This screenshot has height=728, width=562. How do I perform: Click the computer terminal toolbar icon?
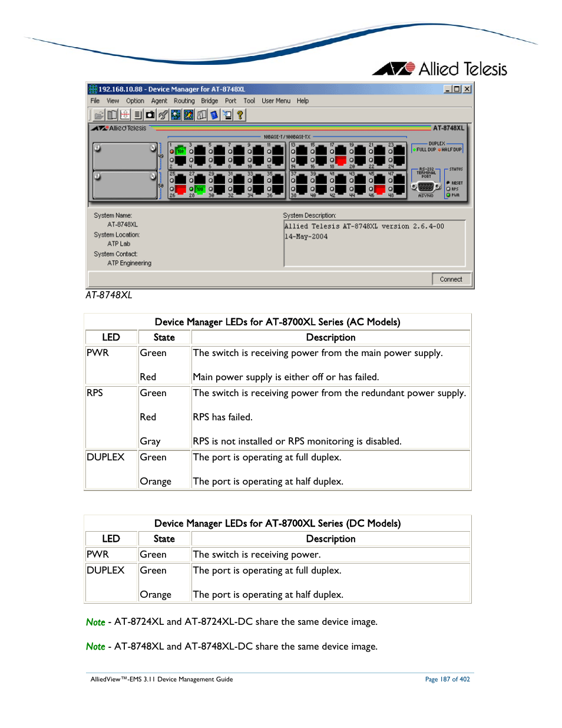coord(227,115)
